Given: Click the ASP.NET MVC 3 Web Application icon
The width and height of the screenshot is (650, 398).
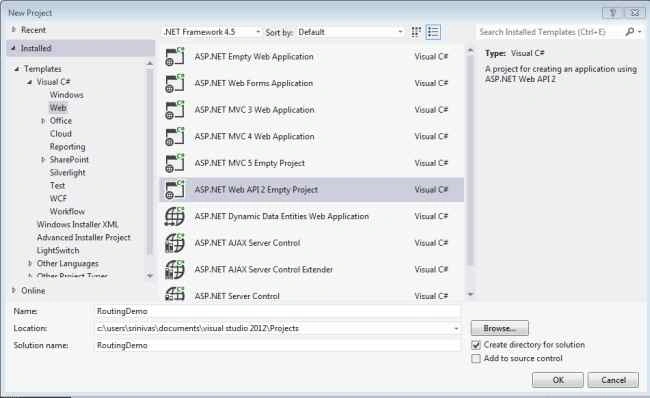Looking at the screenshot, I should pos(175,110).
